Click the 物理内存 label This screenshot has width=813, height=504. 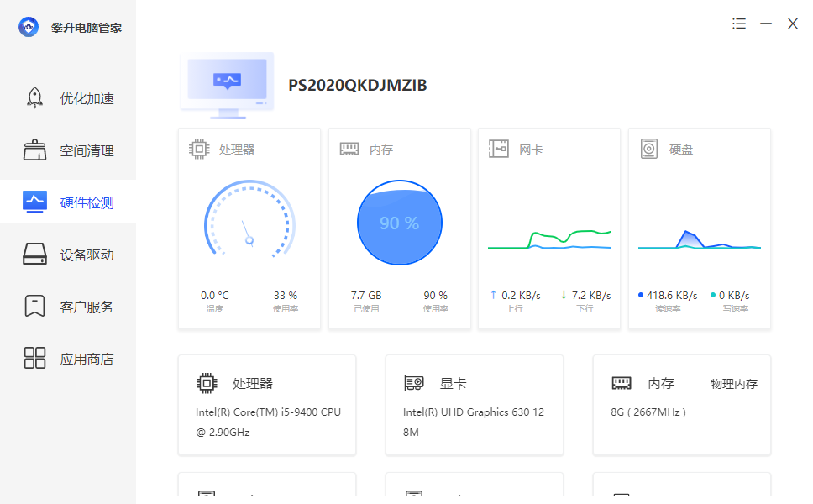[734, 384]
